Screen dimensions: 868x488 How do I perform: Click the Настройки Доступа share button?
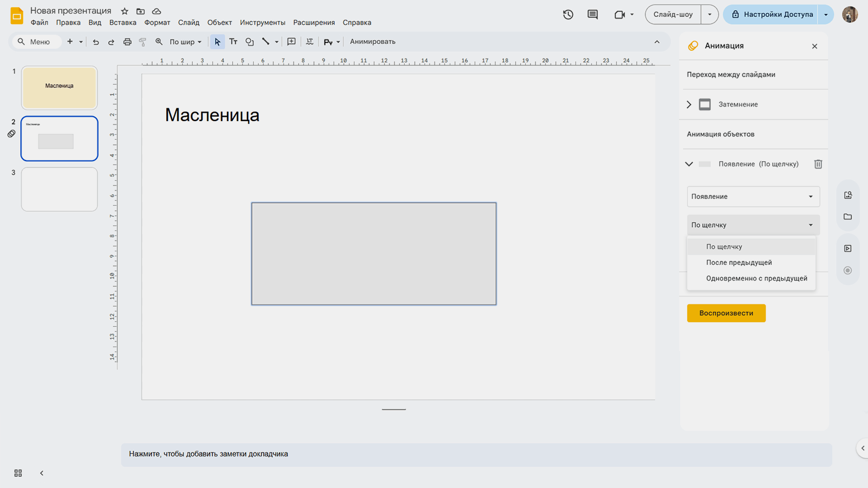click(x=772, y=15)
